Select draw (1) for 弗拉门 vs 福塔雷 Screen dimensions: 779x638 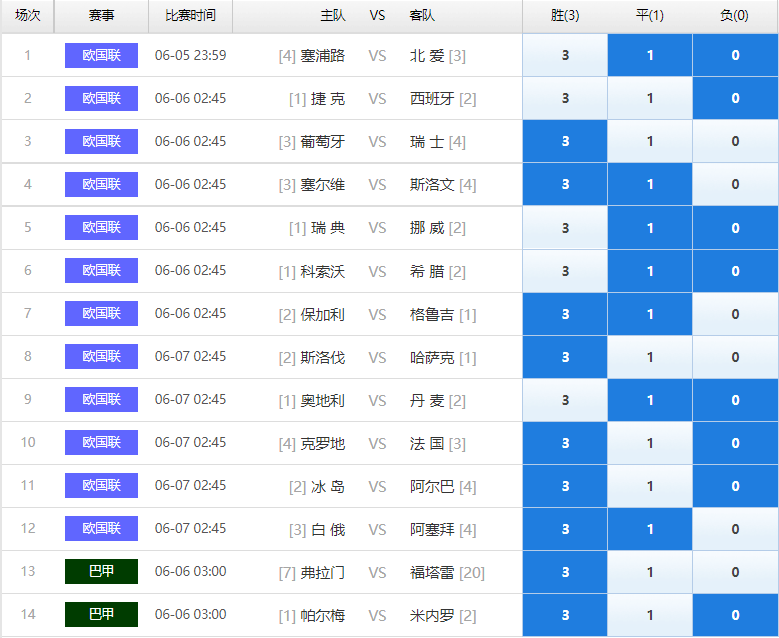[650, 572]
